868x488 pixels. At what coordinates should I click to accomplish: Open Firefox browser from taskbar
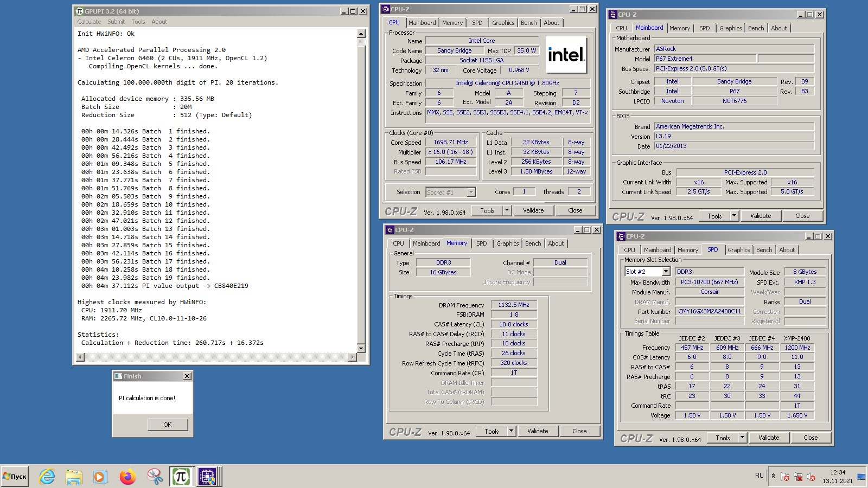click(x=128, y=477)
